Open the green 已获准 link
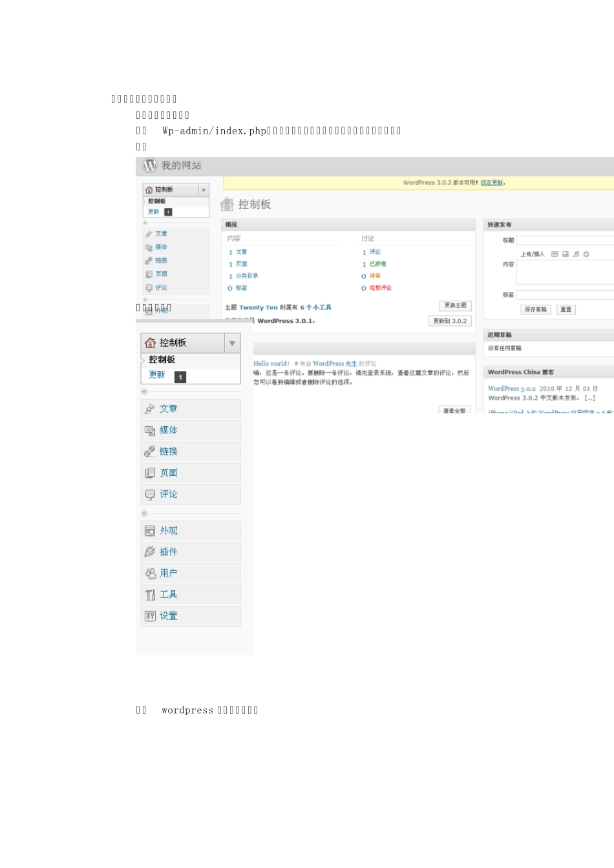The image size is (614, 868). [x=378, y=264]
